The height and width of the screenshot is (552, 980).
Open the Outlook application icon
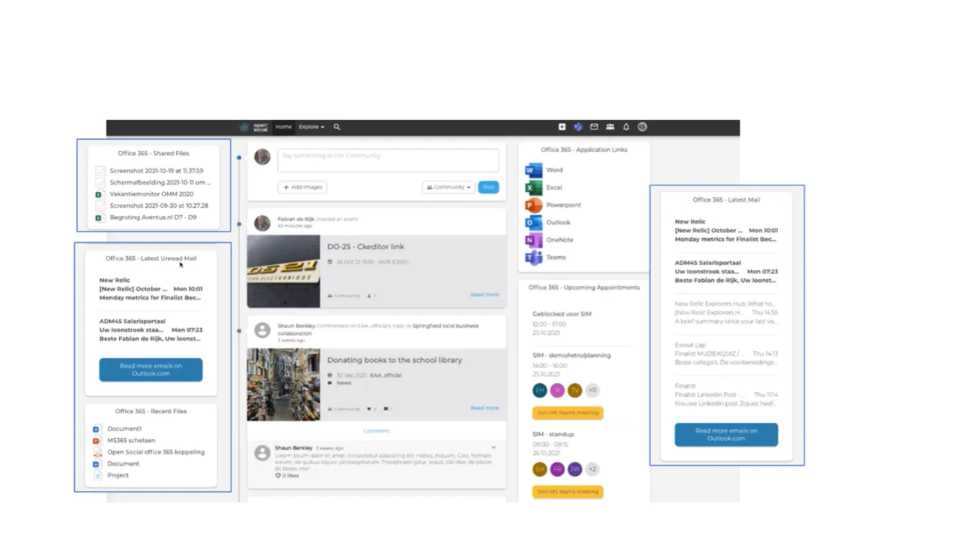(x=533, y=223)
